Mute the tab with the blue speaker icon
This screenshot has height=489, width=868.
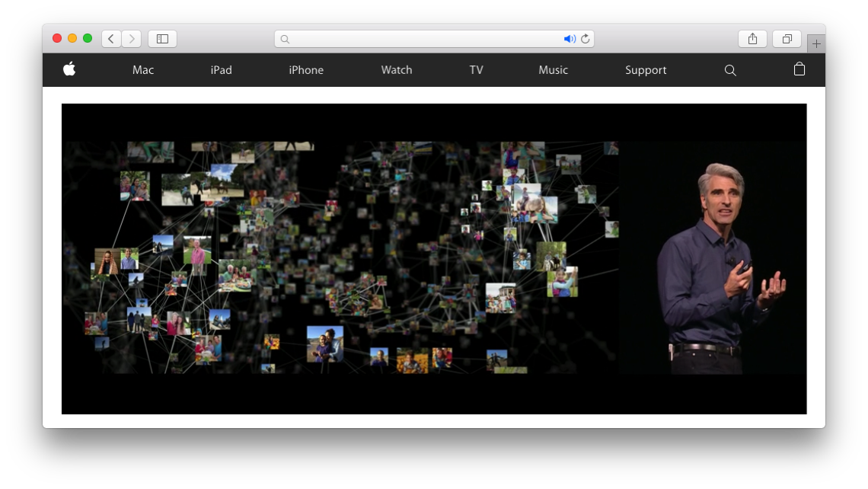click(569, 39)
